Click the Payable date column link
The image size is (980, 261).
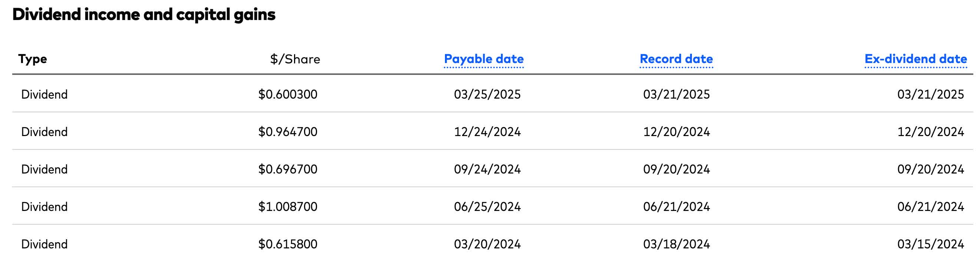(x=484, y=59)
